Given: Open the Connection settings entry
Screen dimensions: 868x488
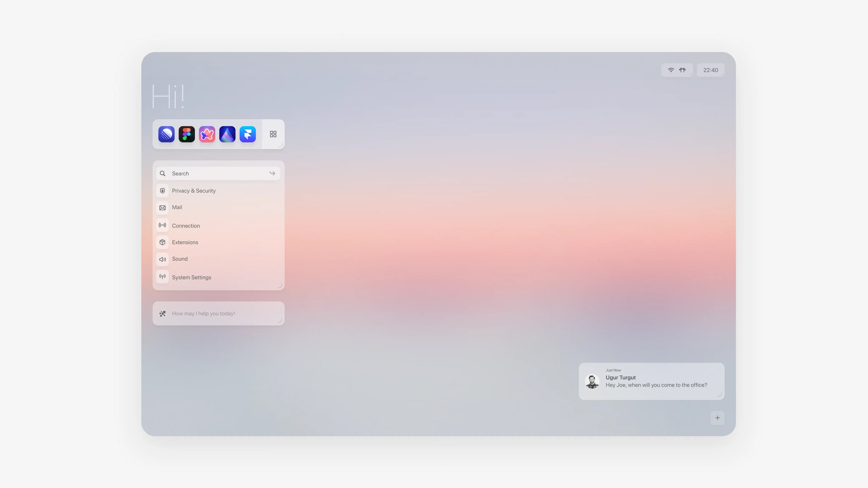Looking at the screenshot, I should [x=186, y=226].
